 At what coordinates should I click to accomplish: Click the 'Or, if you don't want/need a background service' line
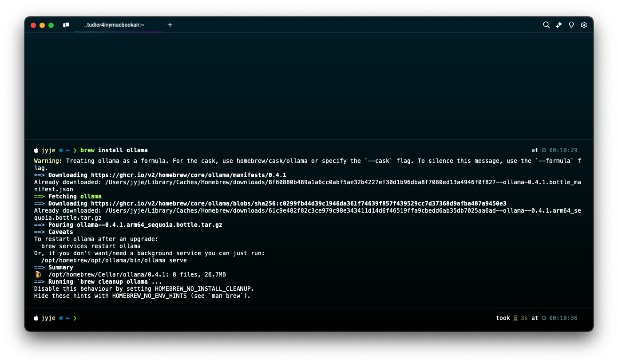tap(150, 253)
